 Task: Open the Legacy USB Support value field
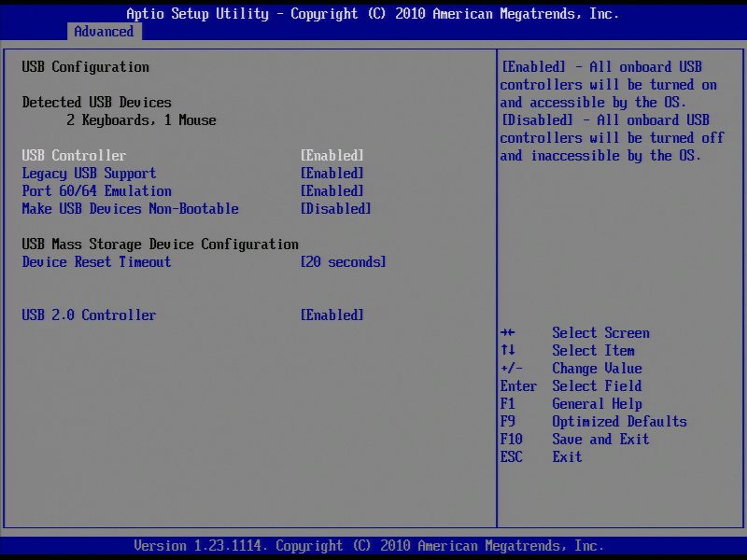(x=332, y=173)
